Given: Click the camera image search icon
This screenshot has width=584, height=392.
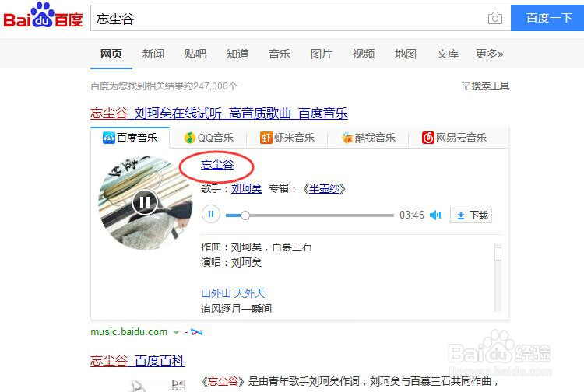Looking at the screenshot, I should tap(494, 18).
